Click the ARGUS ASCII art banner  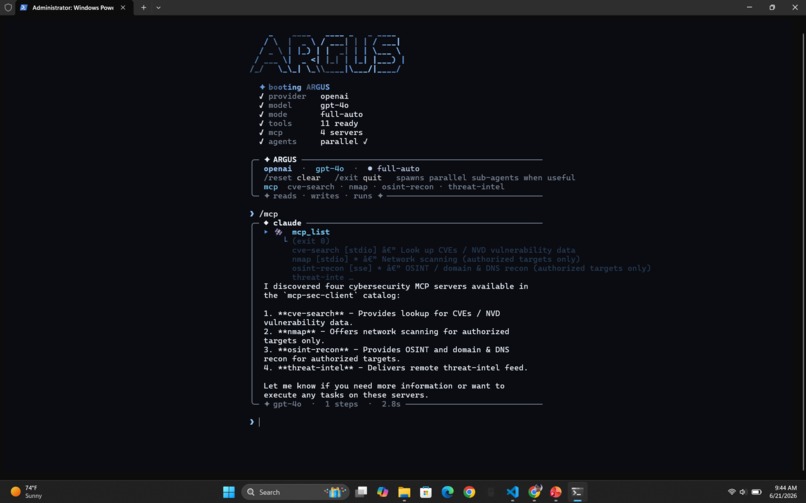(x=327, y=54)
